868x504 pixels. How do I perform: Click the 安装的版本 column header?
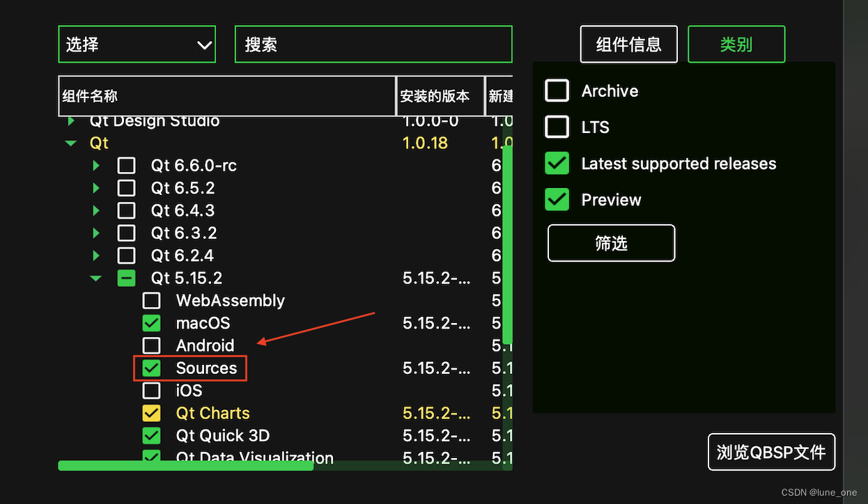point(440,96)
